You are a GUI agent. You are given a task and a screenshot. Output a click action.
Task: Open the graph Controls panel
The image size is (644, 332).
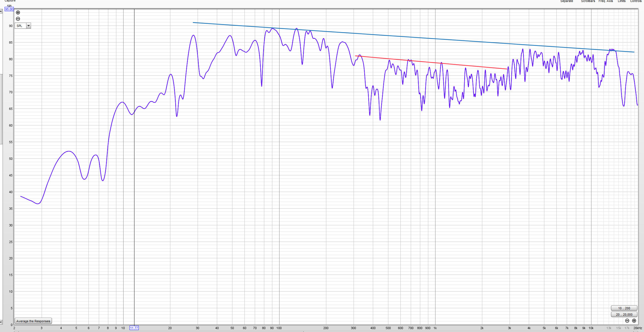pos(636,1)
